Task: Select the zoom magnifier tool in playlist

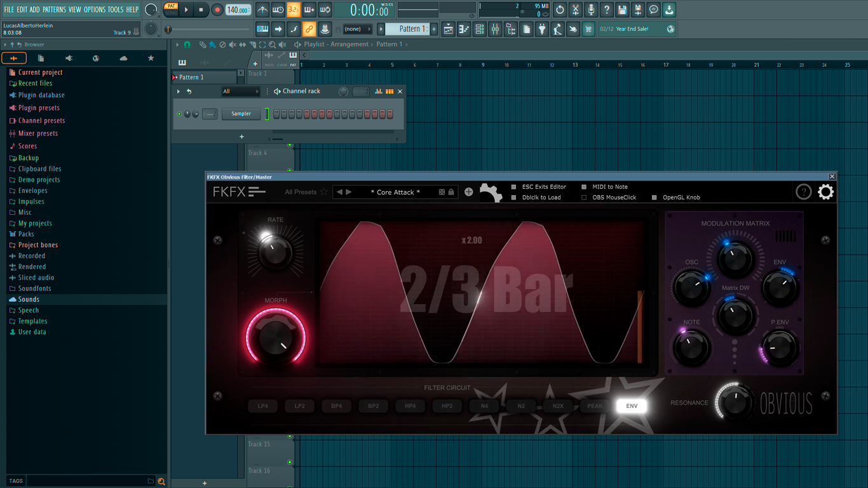Action: tap(272, 44)
